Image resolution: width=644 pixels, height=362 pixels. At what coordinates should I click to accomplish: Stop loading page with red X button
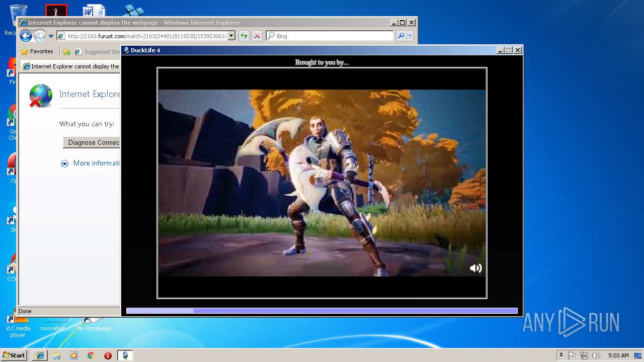[x=257, y=36]
